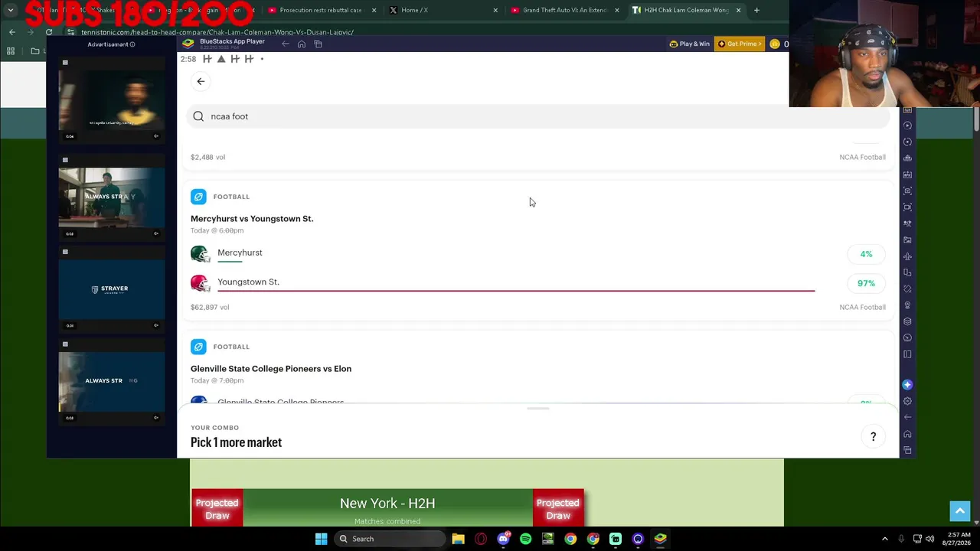Image resolution: width=980 pixels, height=551 pixels.
Task: Open Discord from the taskbar
Action: (x=503, y=539)
